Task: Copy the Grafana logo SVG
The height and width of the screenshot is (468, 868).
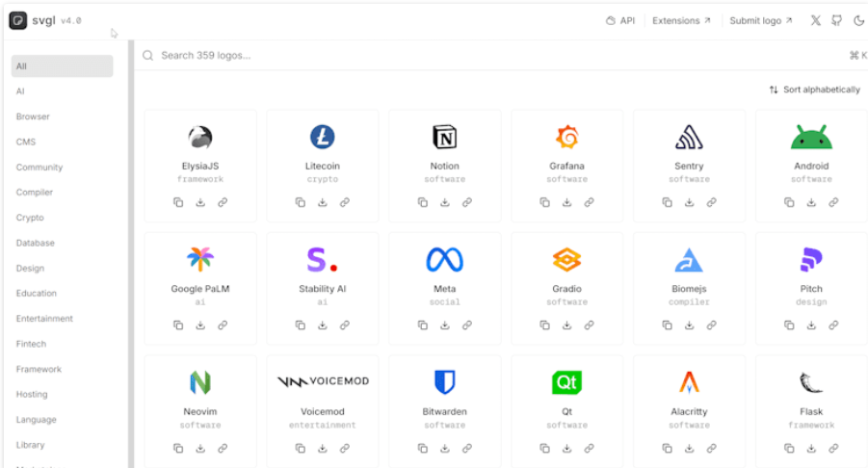Action: point(544,202)
